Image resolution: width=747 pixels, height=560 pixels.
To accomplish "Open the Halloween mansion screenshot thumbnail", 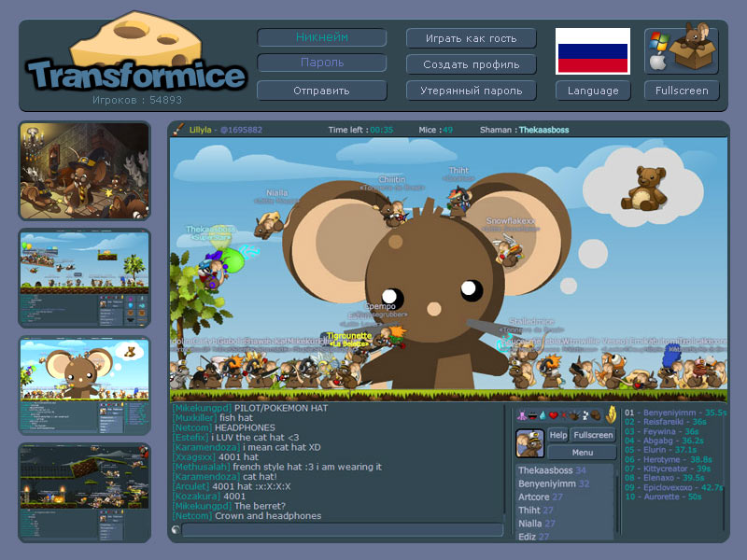I will [x=84, y=171].
